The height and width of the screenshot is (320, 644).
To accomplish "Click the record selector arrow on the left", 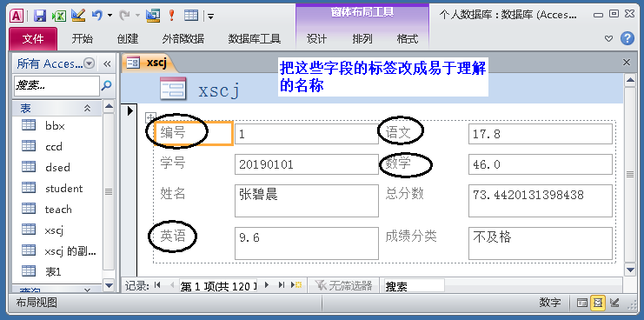I will (x=130, y=110).
